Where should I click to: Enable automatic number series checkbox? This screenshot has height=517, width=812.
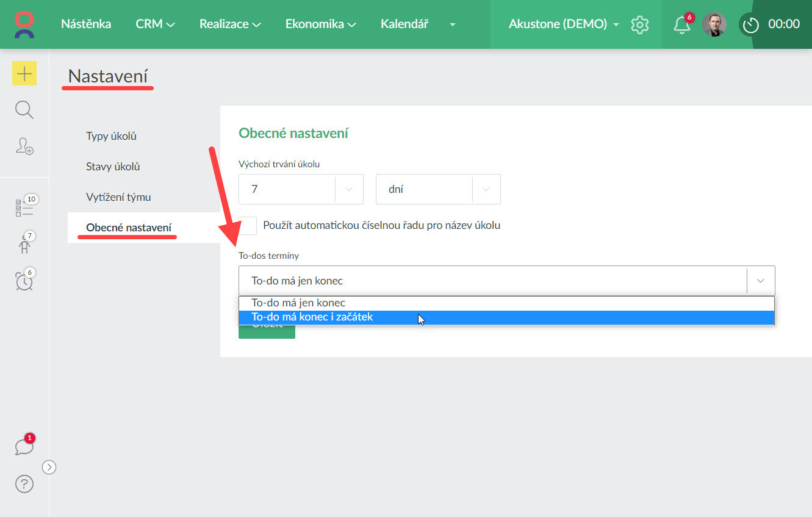248,225
